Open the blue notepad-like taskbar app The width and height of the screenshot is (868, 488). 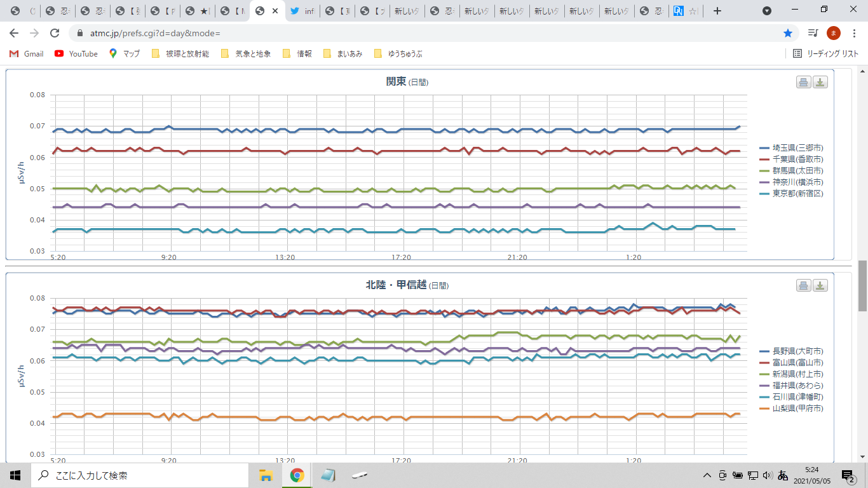(x=328, y=475)
